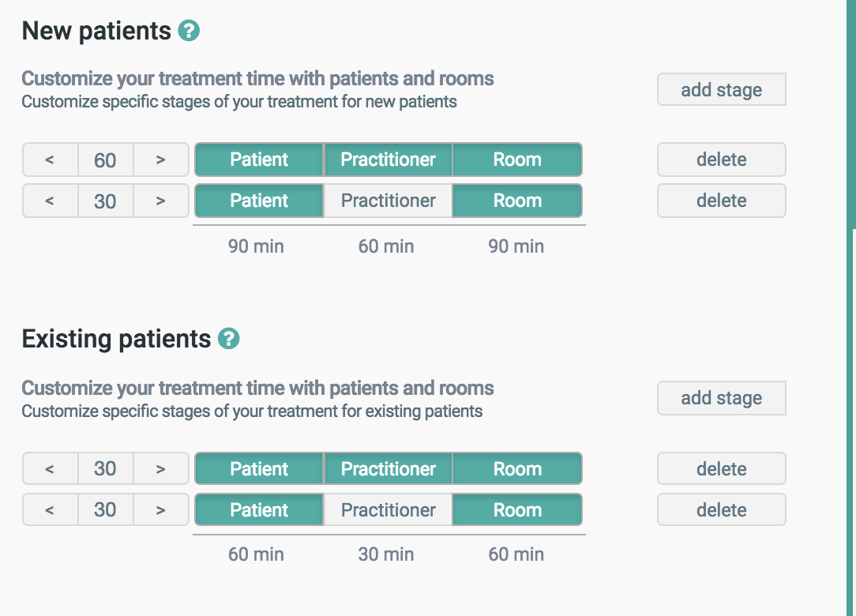Add a stage for new patients

coord(721,90)
